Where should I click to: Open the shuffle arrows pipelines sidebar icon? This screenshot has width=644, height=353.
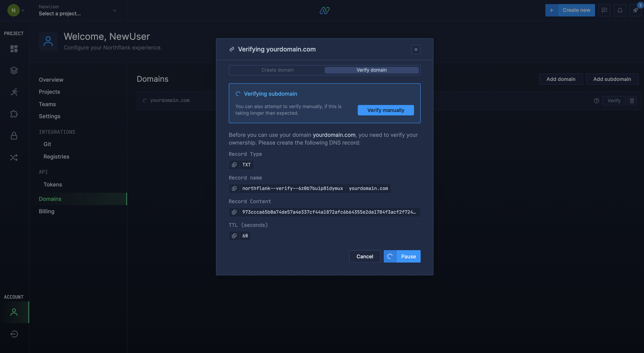click(x=14, y=157)
